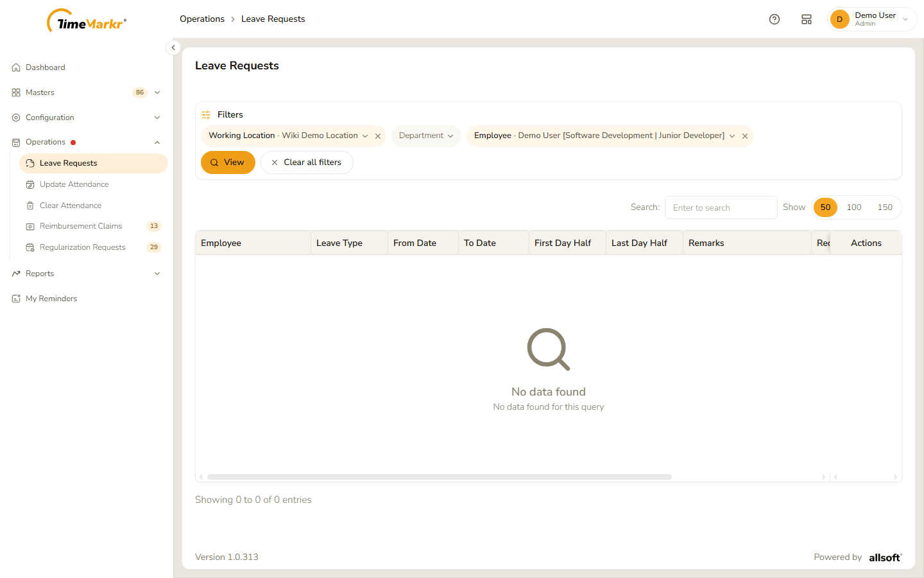Screen dimensions: 924x578
Task: Show 50 entries per page
Action: (825, 207)
